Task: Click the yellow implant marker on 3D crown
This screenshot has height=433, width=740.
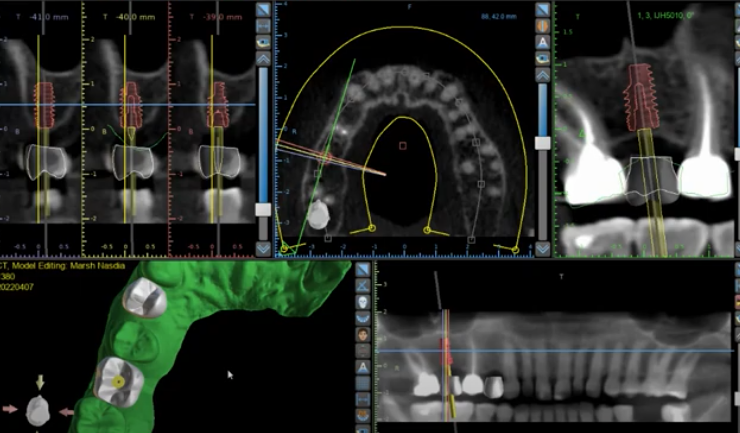Action: point(118,381)
